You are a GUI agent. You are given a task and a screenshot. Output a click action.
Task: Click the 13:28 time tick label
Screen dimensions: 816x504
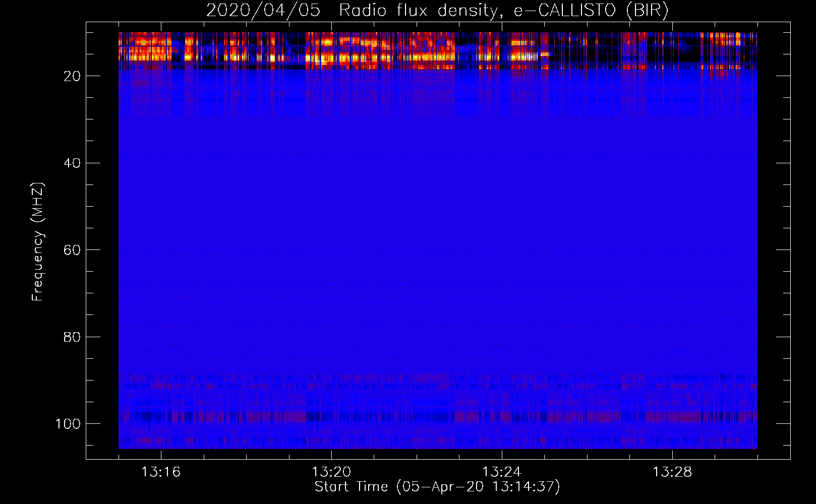(672, 472)
